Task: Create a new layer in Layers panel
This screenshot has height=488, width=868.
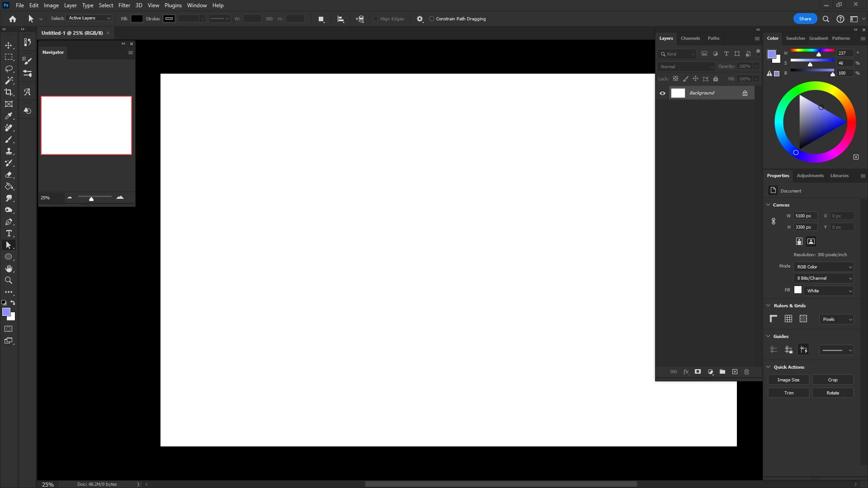Action: pyautogui.click(x=735, y=372)
